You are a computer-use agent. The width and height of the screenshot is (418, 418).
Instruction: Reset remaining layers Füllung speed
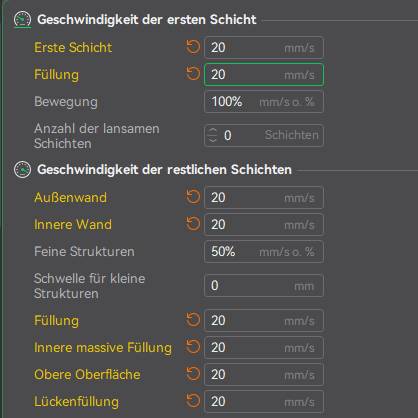coord(193,320)
